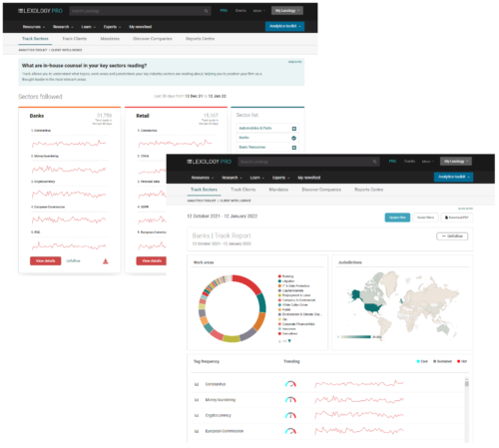Click search magnifier icon in front window

375,162
